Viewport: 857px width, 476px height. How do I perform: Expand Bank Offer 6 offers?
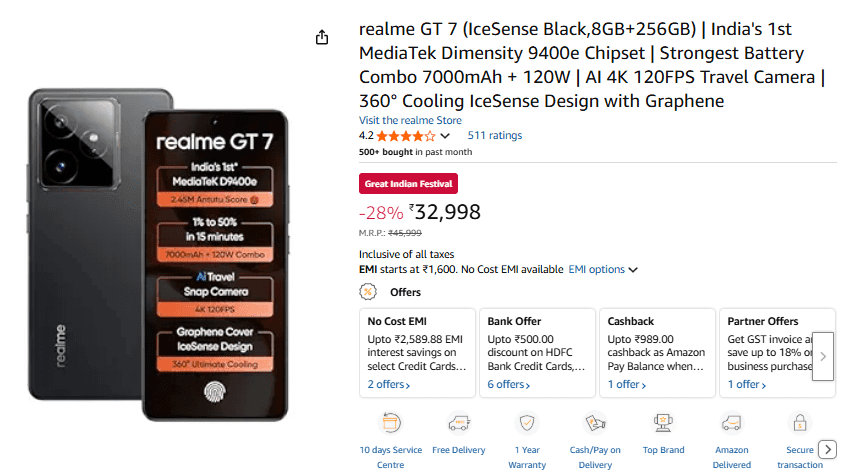coord(509,384)
